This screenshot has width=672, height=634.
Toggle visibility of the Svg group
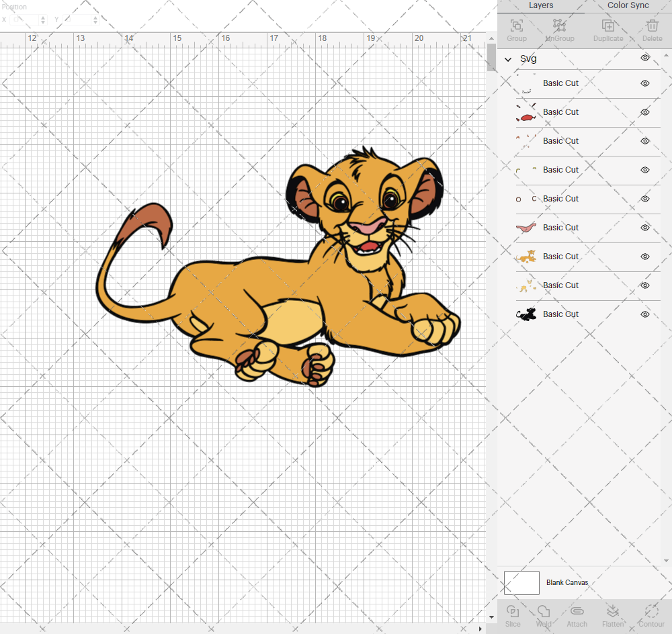(644, 58)
